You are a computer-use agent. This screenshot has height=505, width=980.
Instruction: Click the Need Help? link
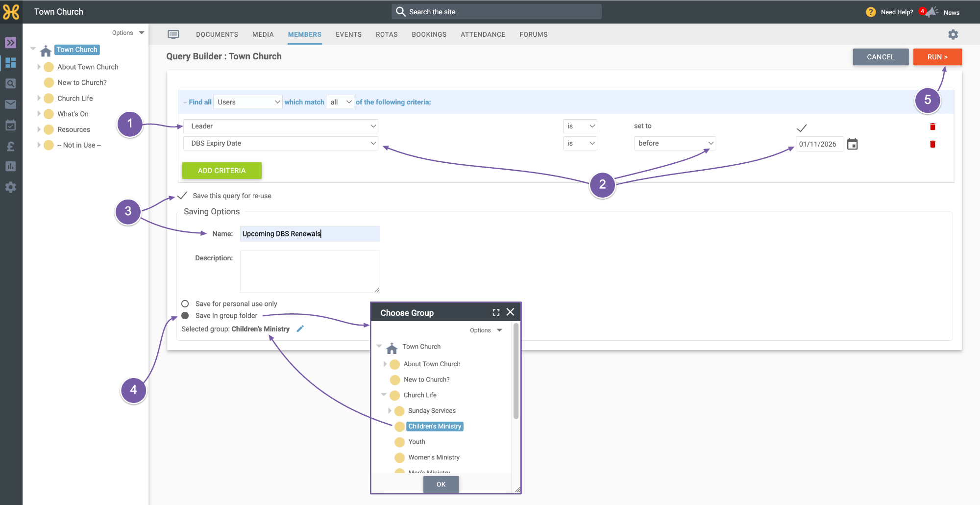(897, 12)
